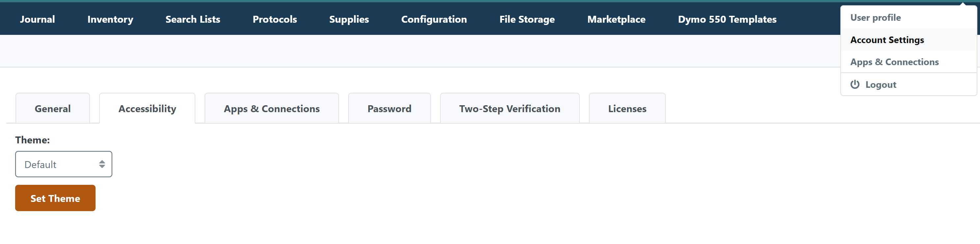The height and width of the screenshot is (244, 980).
Task: Switch to Apps & Connections tab
Action: pyautogui.click(x=272, y=108)
